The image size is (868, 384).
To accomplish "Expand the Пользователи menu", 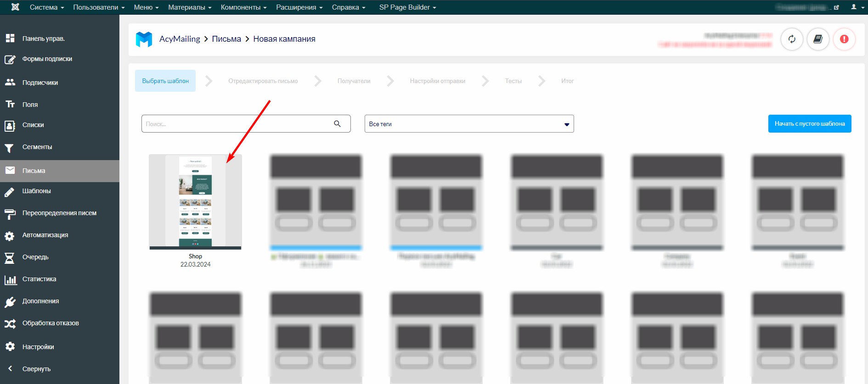I will 99,7.
